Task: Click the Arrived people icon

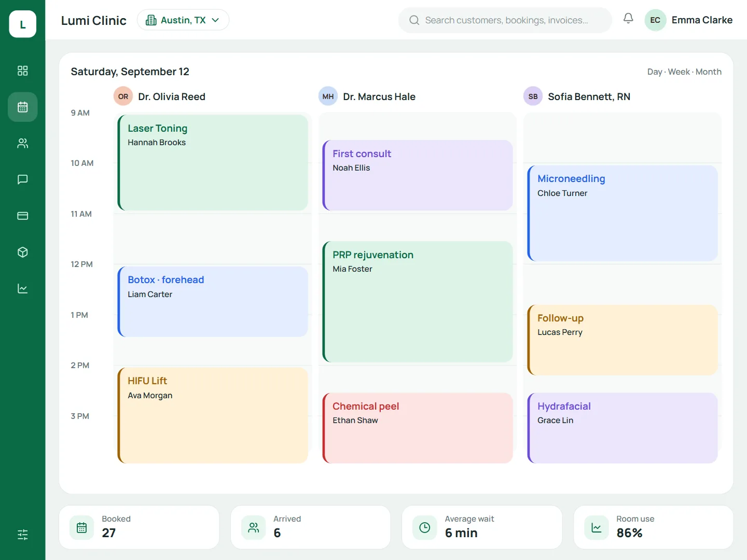Action: (x=254, y=528)
